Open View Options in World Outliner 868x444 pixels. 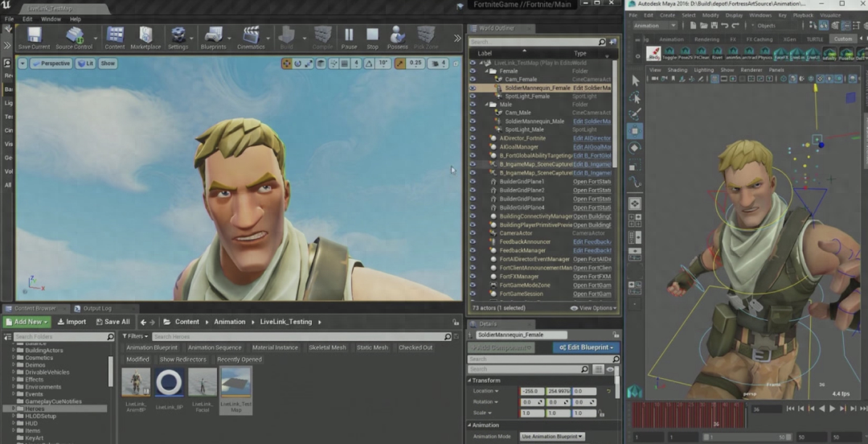point(594,308)
